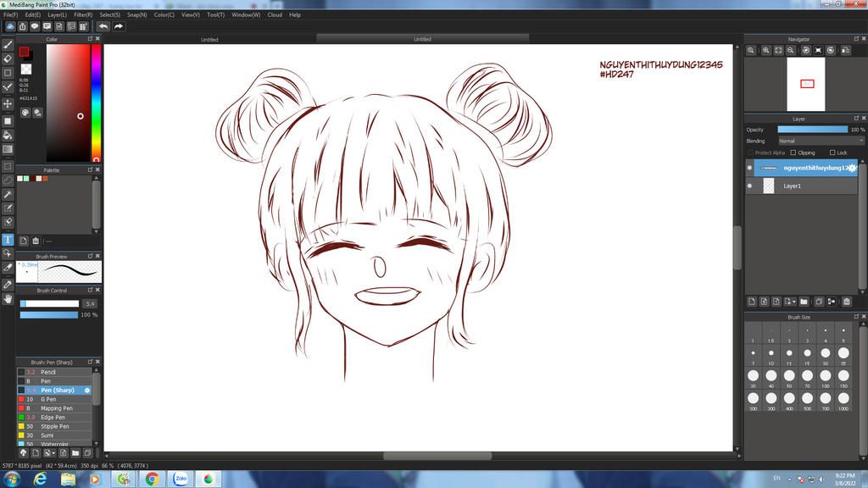Hide the nguyenthithuydung text layer
The height and width of the screenshot is (488, 868).
(749, 168)
